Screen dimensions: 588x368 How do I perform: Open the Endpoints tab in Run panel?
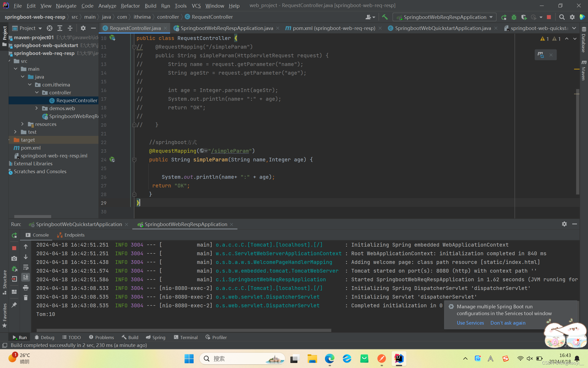point(71,235)
